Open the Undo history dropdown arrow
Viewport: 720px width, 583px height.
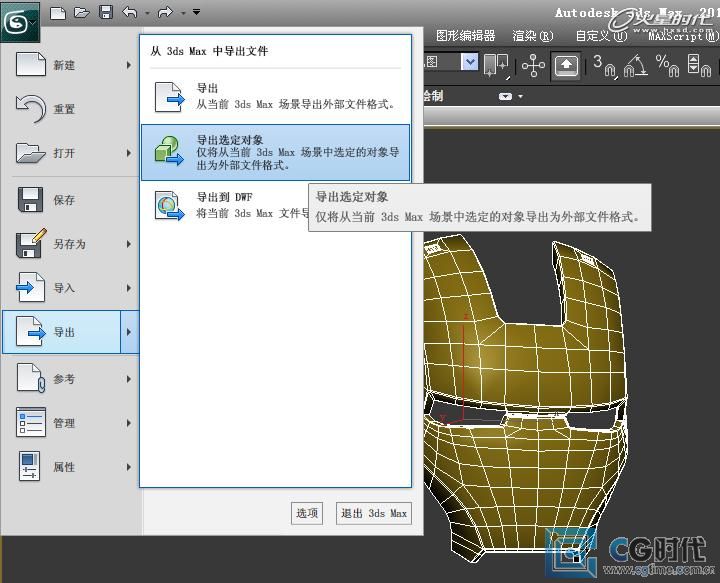147,13
